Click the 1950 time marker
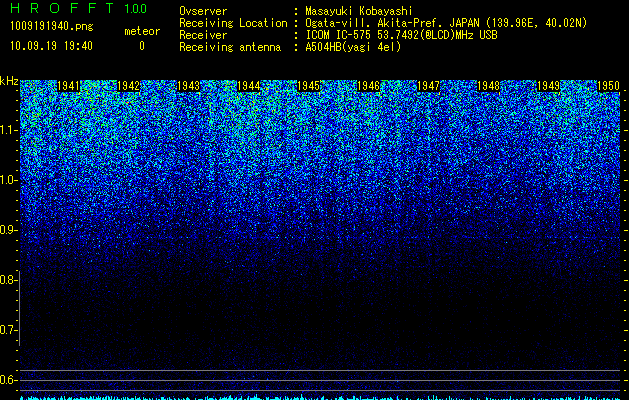This screenshot has height=400, width=629. click(x=609, y=86)
